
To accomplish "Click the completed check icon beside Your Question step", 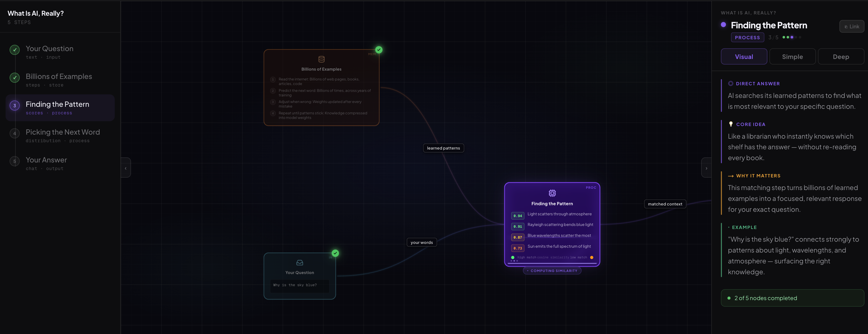I will (x=14, y=50).
